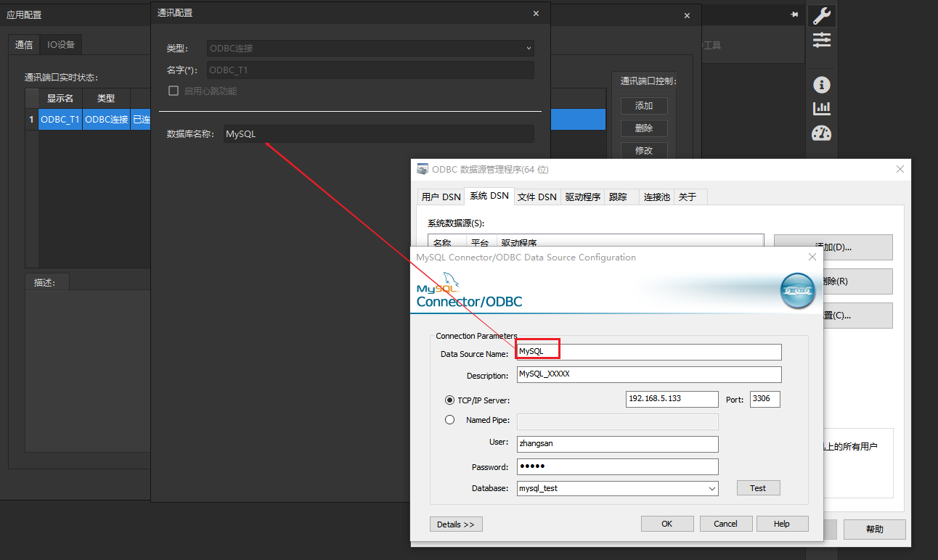Click the Named Pipe text field
938x560 pixels.
pyautogui.click(x=618, y=421)
